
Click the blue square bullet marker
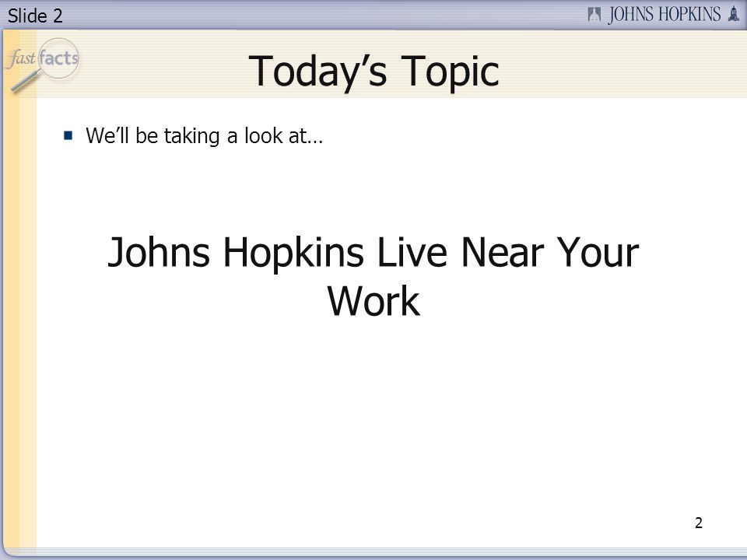68,135
